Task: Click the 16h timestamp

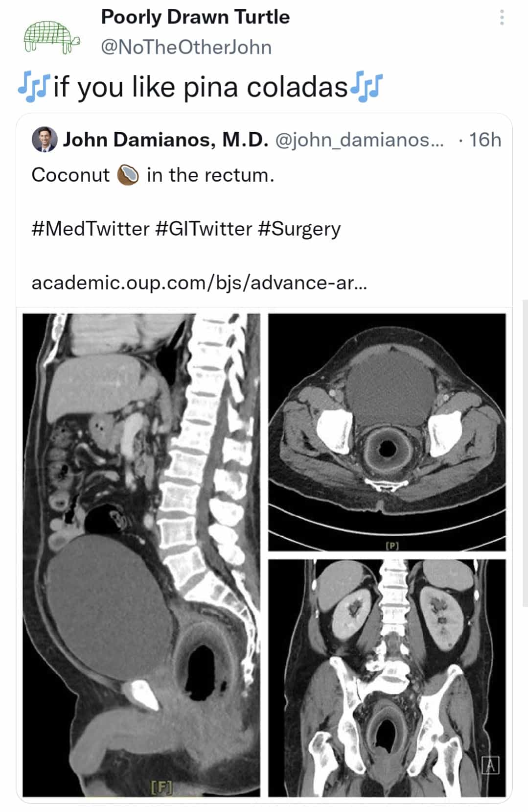Action: (x=485, y=140)
